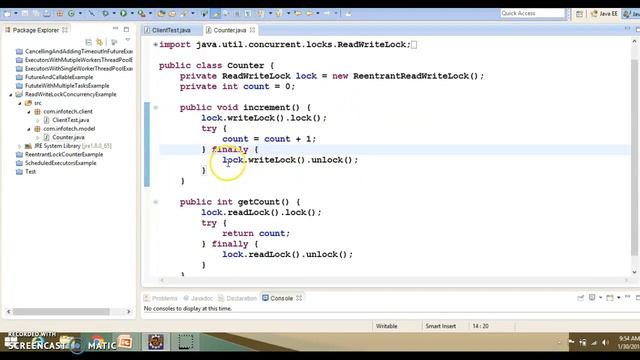
Task: Click the Debug bug toolbar icon
Action: [105, 13]
